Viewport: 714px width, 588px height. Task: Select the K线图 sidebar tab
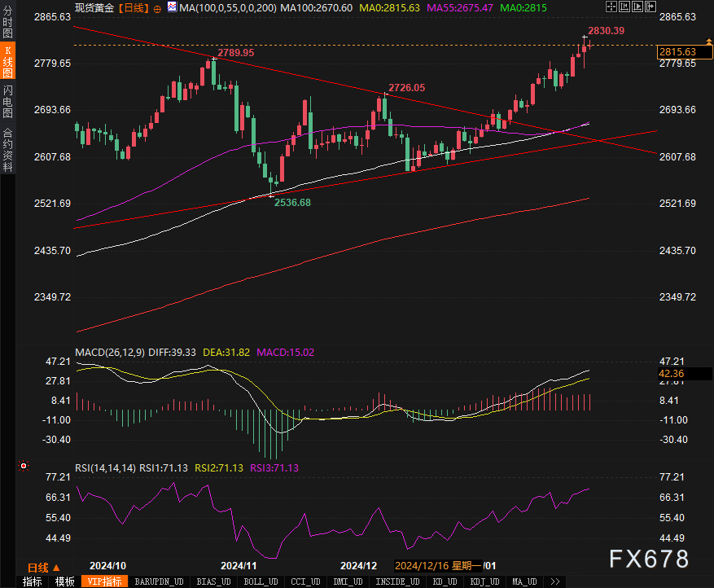coord(8,62)
